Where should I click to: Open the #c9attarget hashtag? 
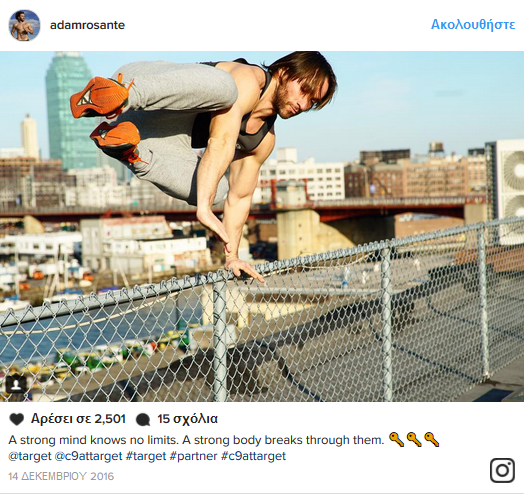click(x=254, y=456)
